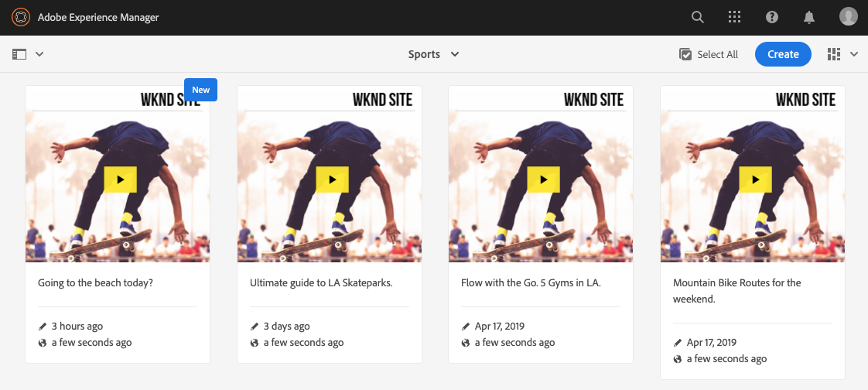Viewport: 868px width, 390px height.
Task: Click the Select All checkbox
Action: (709, 54)
